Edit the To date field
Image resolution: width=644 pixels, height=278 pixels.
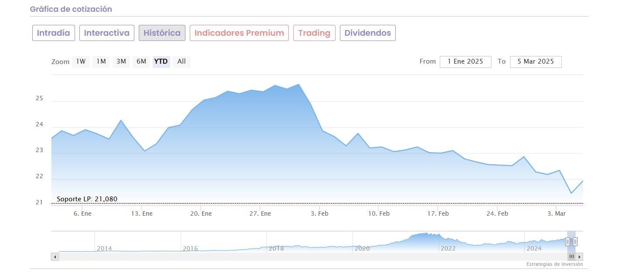click(x=535, y=61)
